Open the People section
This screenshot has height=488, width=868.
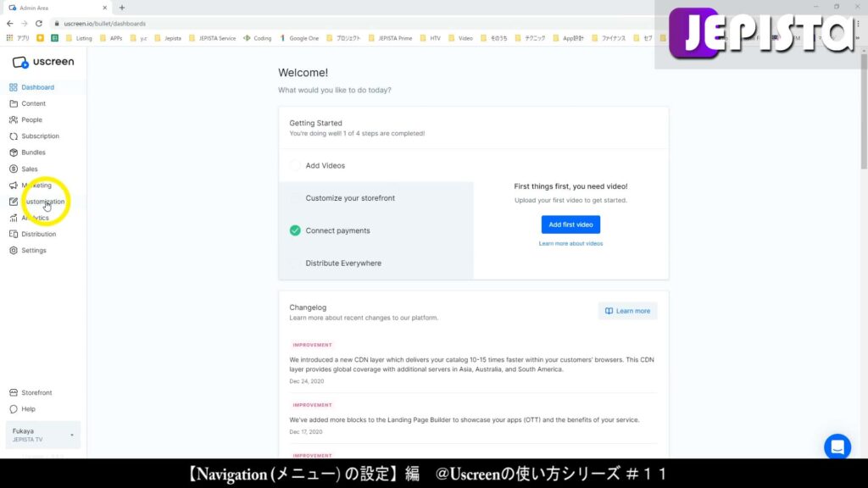point(30,119)
